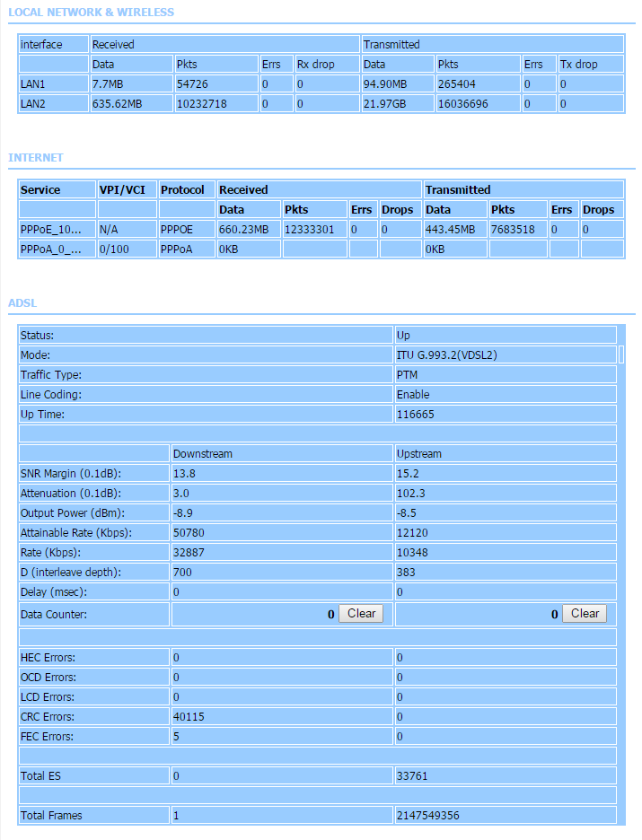642x840 pixels.
Task: Select the INTERNET section heading
Action: (x=35, y=158)
